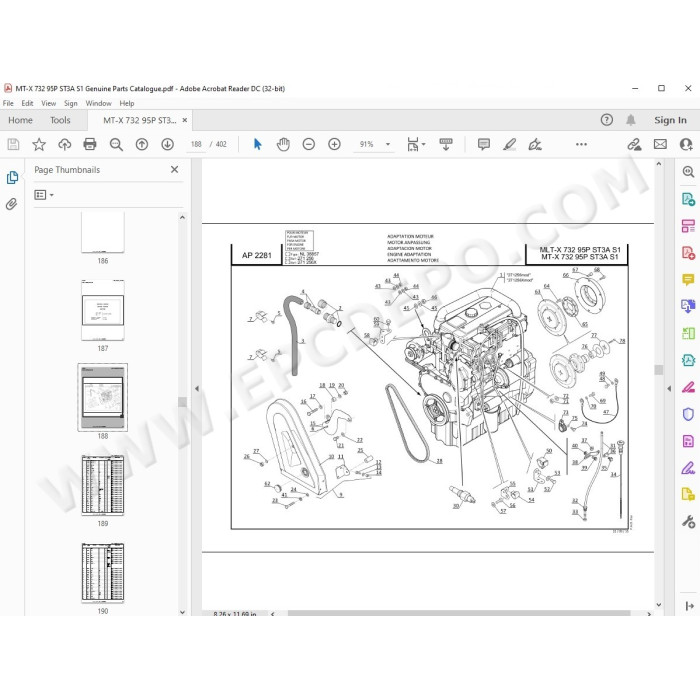700x700 pixels.
Task: Share a link to this file
Action: click(634, 144)
